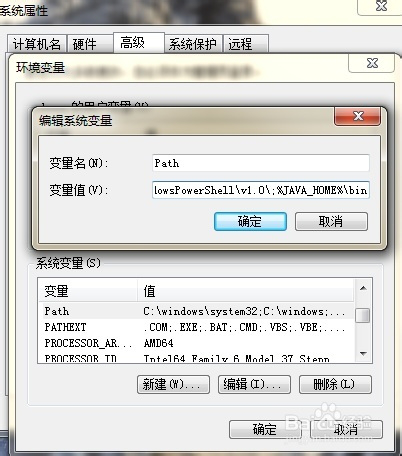Select the PROCESSOR_AR... variable row

[x=196, y=343]
